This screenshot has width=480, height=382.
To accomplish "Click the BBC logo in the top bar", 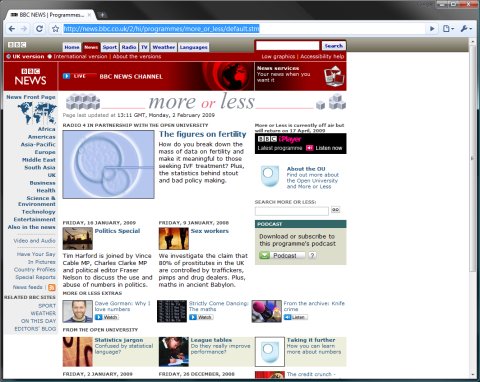I will coord(17,45).
